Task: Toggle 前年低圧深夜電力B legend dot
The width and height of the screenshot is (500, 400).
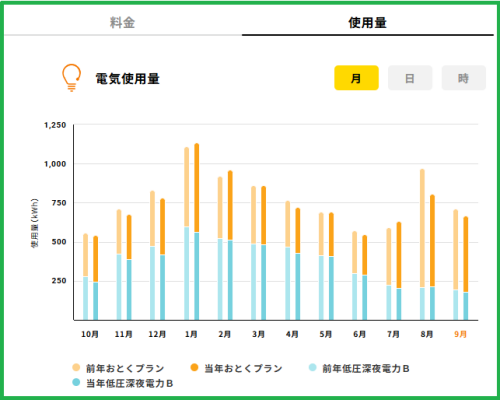Action: pyautogui.click(x=312, y=367)
